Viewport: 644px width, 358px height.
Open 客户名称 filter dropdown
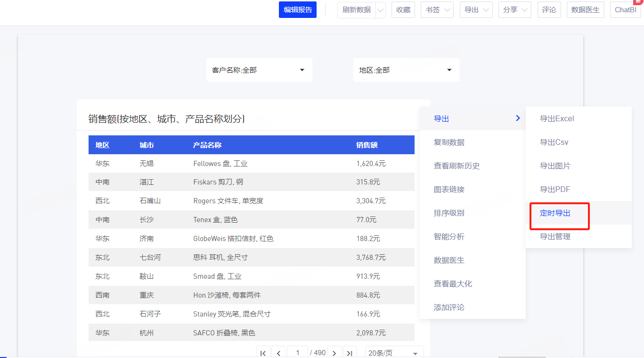[x=259, y=70]
